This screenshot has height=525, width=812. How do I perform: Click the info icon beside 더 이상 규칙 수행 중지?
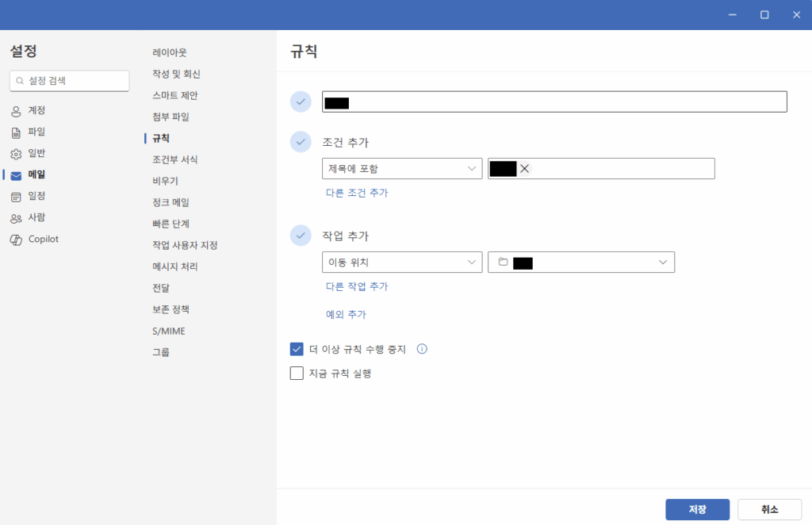coord(421,349)
